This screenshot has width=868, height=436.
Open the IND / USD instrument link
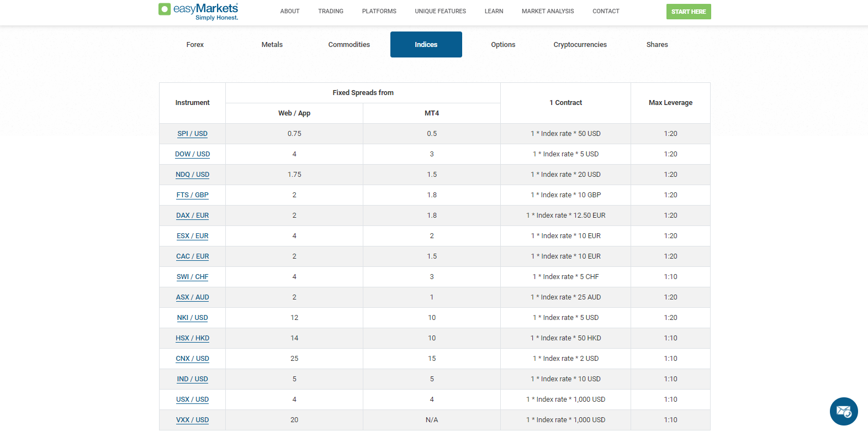click(192, 379)
